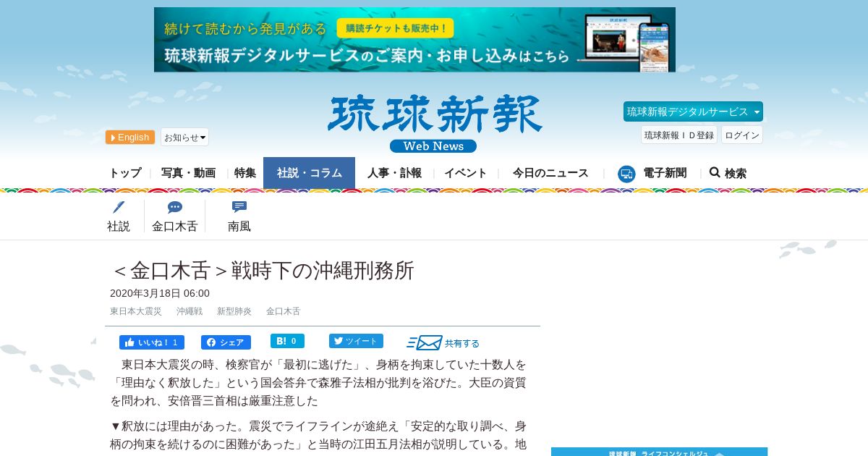Like the article with the いいね！ button

tap(152, 342)
